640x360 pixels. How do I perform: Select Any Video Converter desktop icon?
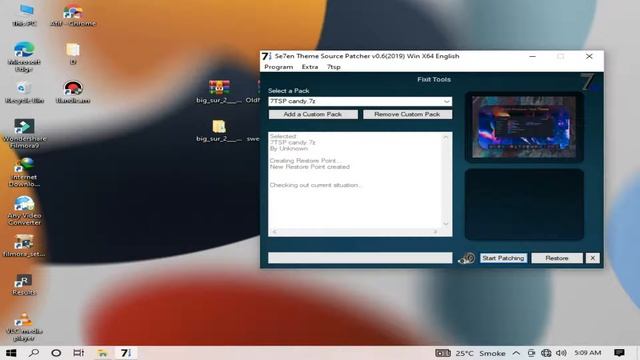[x=24, y=210]
